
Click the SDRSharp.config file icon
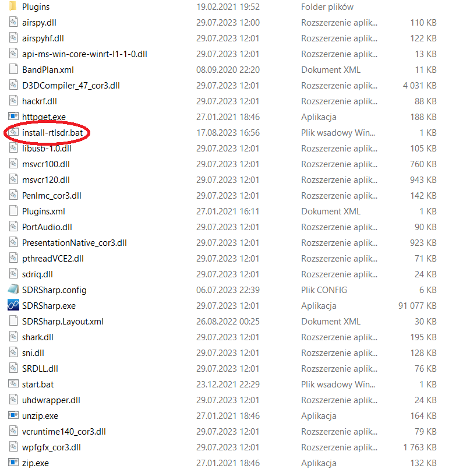click(13, 290)
